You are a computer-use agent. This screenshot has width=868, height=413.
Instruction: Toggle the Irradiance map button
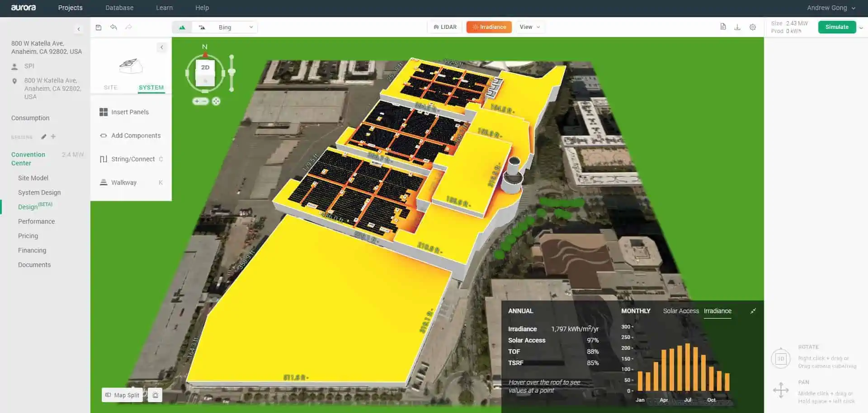(x=489, y=27)
